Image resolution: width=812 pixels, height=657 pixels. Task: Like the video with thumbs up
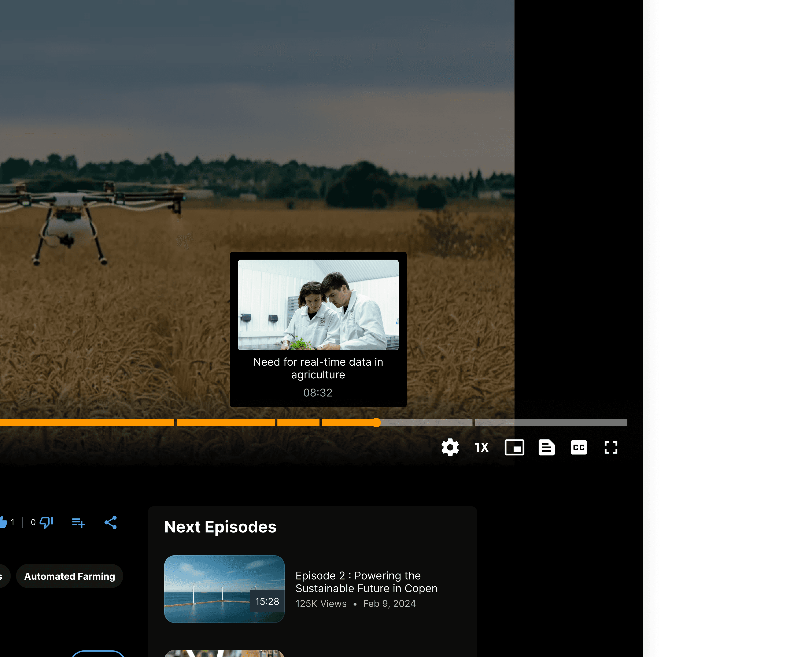point(3,522)
